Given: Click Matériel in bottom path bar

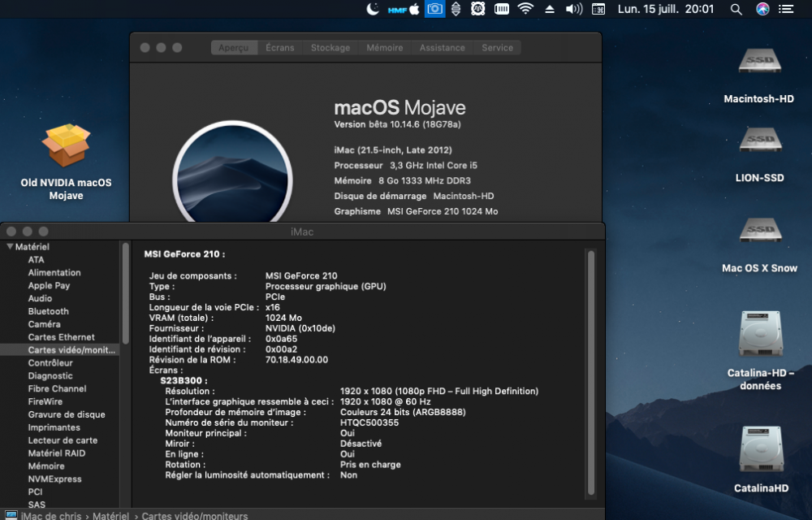Looking at the screenshot, I should click(x=110, y=516).
